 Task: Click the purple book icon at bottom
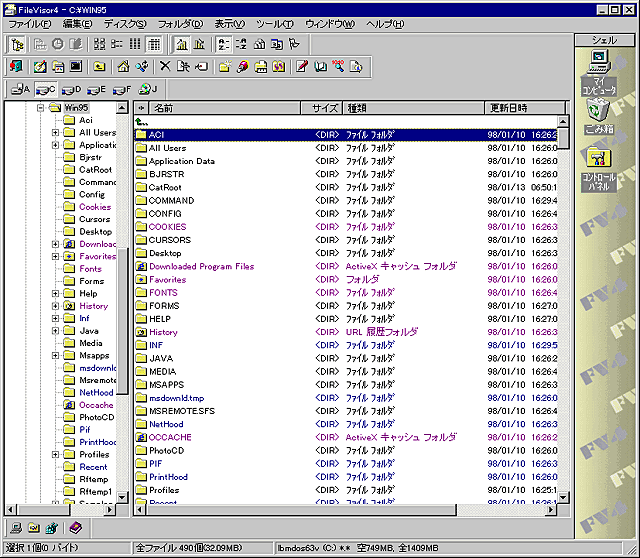[x=76, y=528]
